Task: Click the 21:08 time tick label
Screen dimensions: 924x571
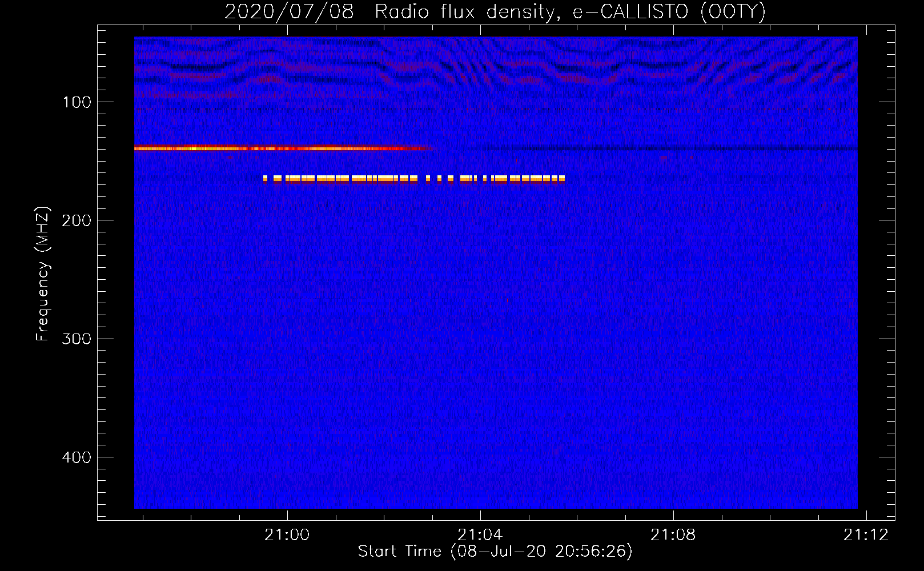Action: pyautogui.click(x=673, y=534)
